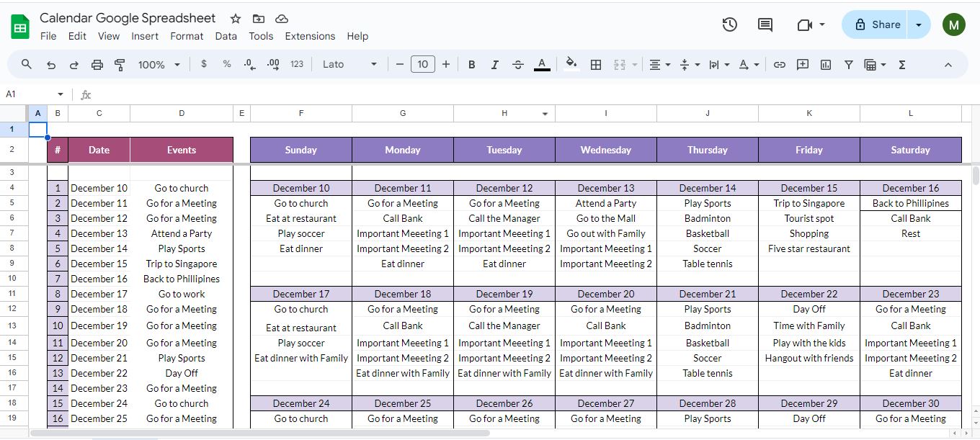Image resolution: width=980 pixels, height=440 pixels.
Task: Select the Trip to Singapore cell under December 15
Action: [x=809, y=203]
